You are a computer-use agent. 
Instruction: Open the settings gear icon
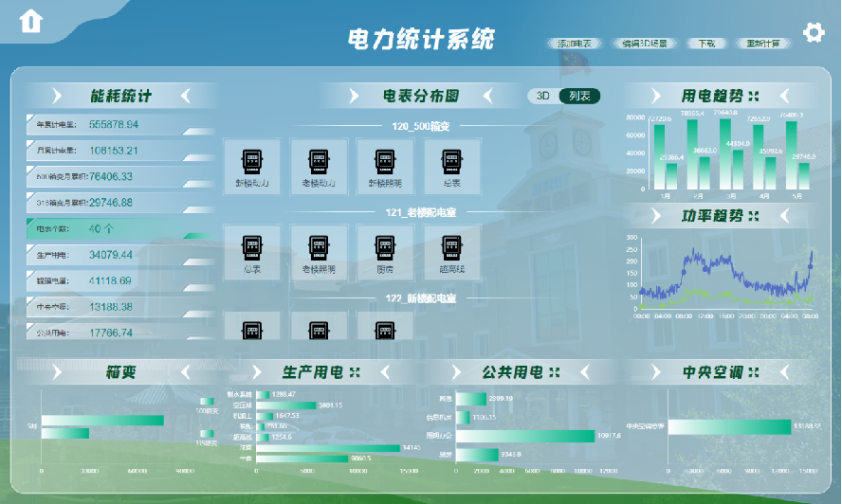(x=814, y=33)
